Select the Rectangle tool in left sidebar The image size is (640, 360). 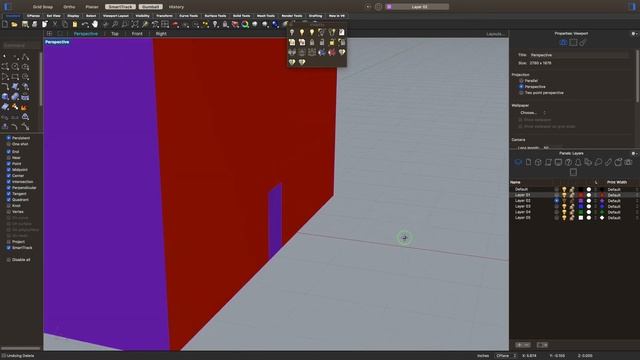point(15,77)
